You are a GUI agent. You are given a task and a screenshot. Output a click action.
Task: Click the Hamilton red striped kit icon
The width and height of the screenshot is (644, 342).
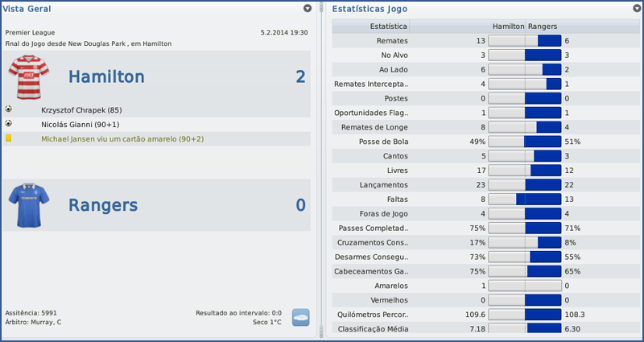coord(29,77)
